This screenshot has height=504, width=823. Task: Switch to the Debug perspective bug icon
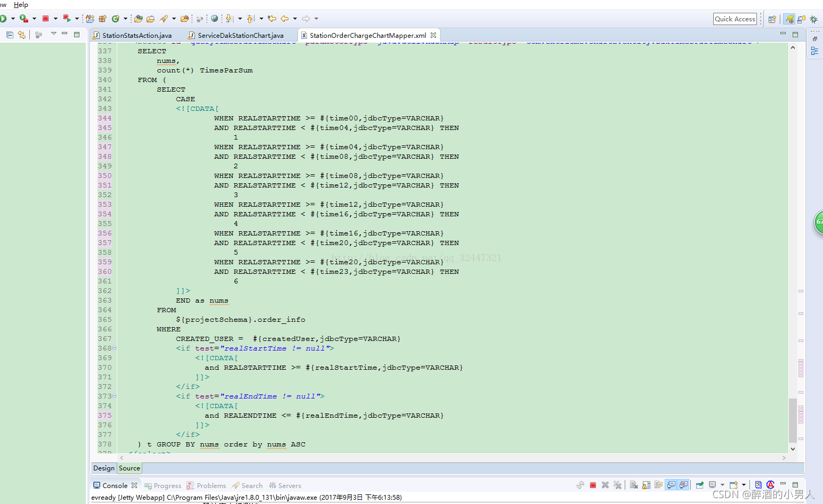click(814, 19)
